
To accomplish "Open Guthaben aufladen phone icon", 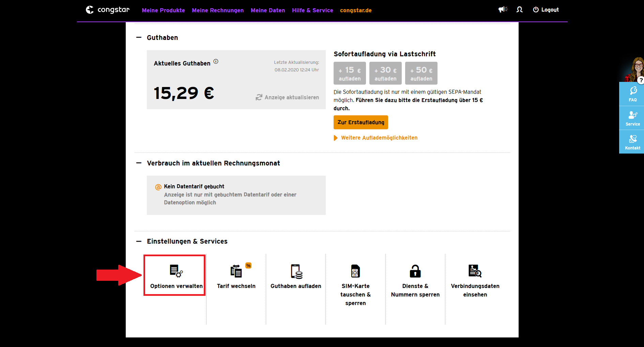I will coord(296,271).
